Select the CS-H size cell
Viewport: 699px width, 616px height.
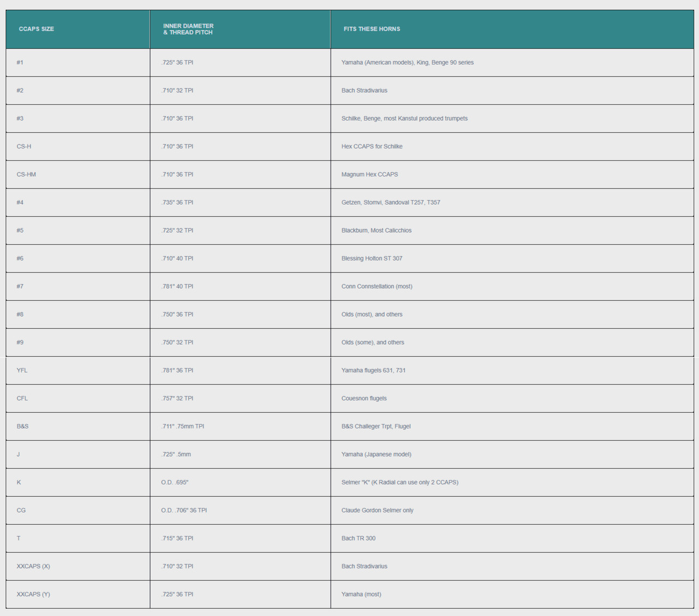pos(78,146)
